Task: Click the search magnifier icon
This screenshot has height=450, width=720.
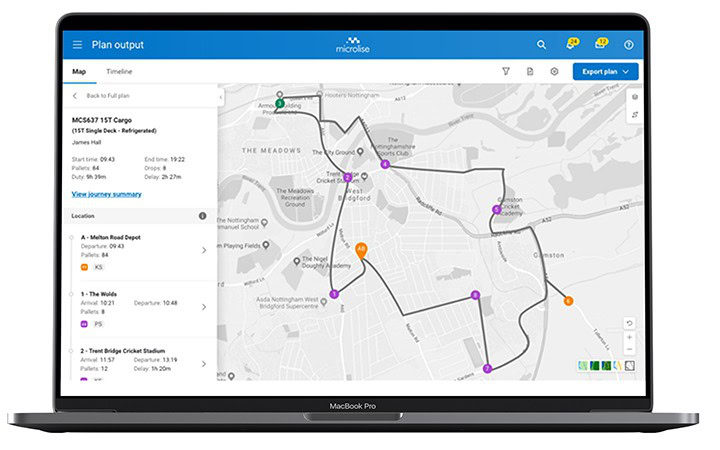Action: pyautogui.click(x=541, y=45)
